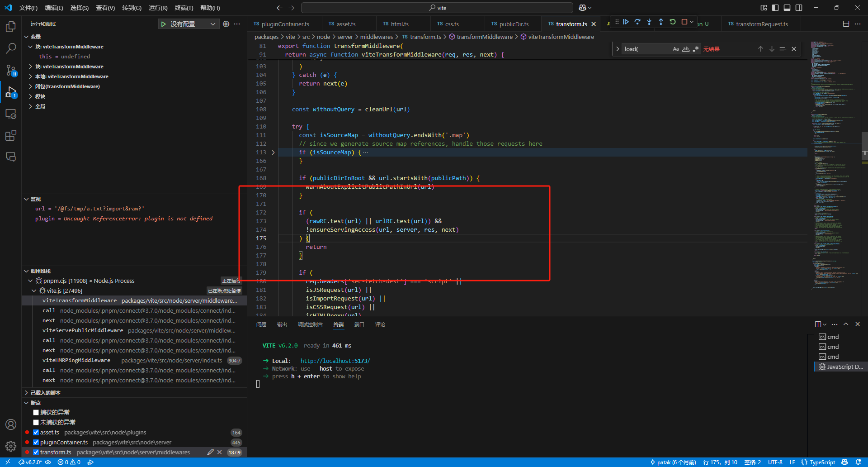This screenshot has width=868, height=467.
Task: Open http://localhost:5173/ link in terminal
Action: [335, 361]
